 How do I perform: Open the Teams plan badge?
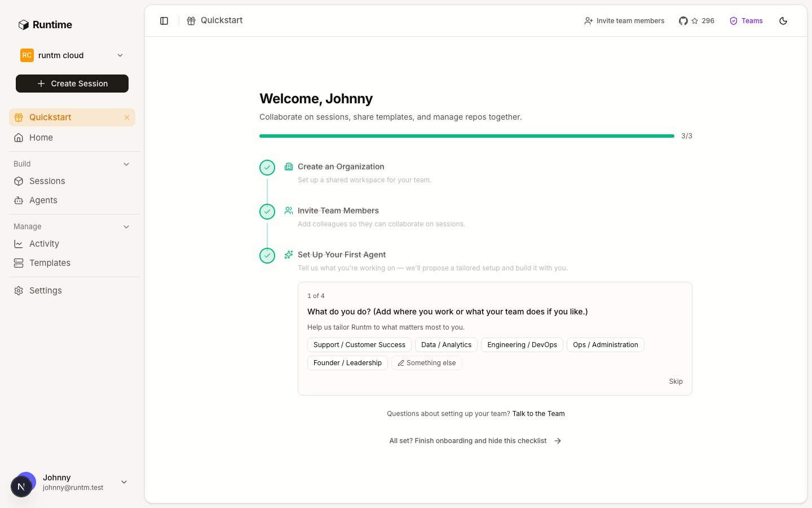tap(746, 21)
